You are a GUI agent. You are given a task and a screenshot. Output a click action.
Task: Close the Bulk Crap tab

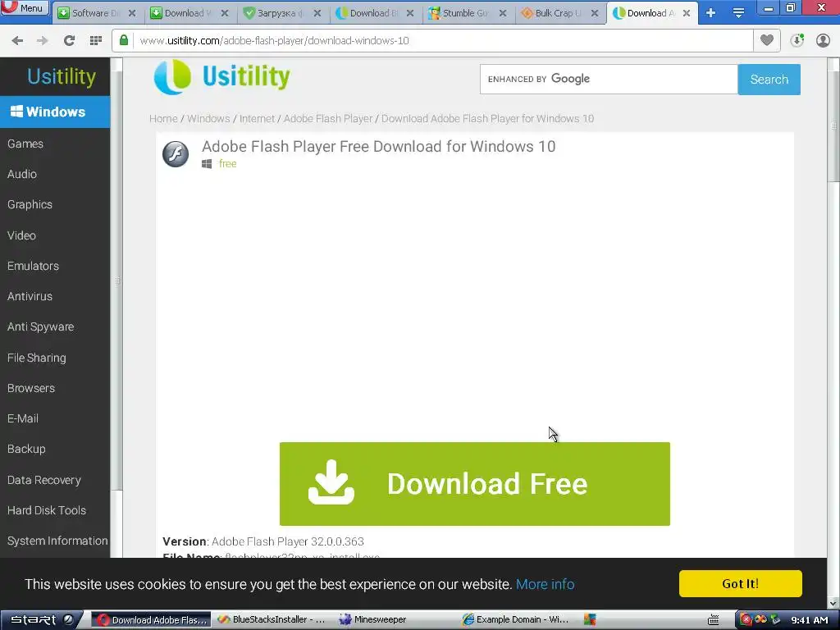(x=595, y=13)
